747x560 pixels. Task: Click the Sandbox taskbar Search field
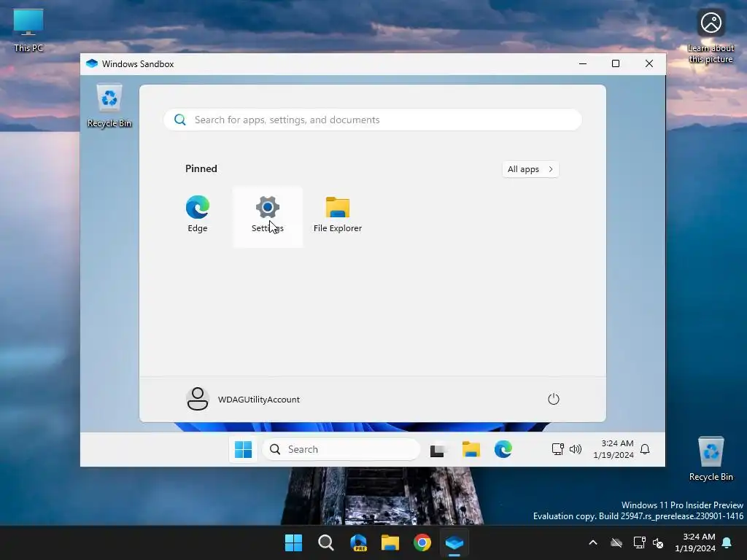(x=341, y=449)
